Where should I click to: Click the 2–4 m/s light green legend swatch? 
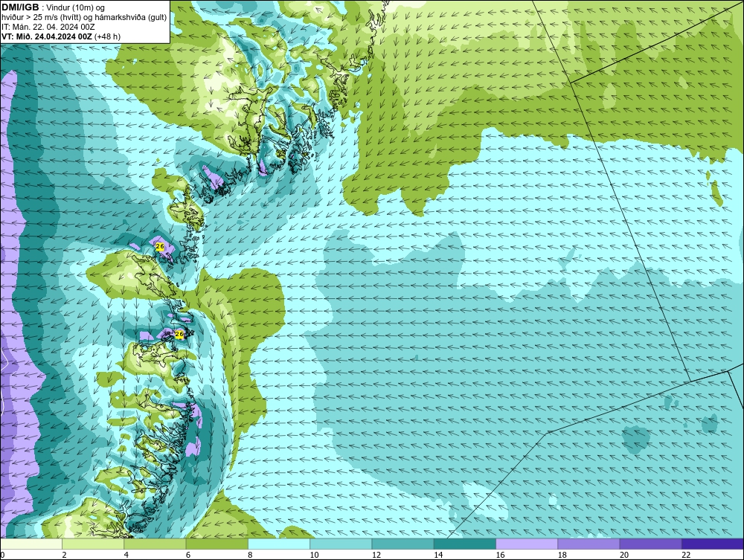point(93,544)
